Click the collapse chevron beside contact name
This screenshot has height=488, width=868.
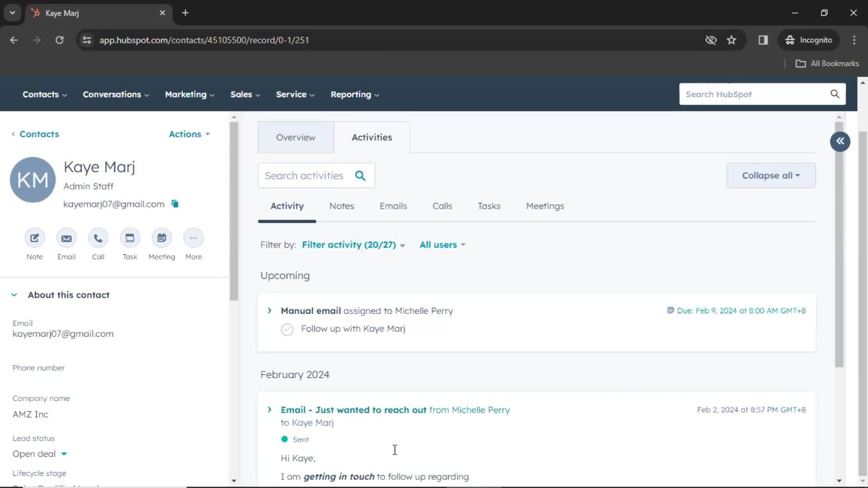14,294
